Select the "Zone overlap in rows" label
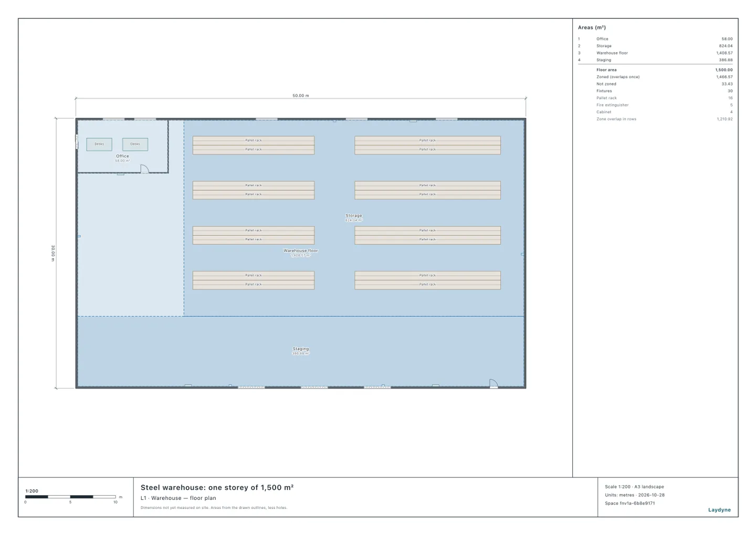The image size is (756, 535). [616, 119]
